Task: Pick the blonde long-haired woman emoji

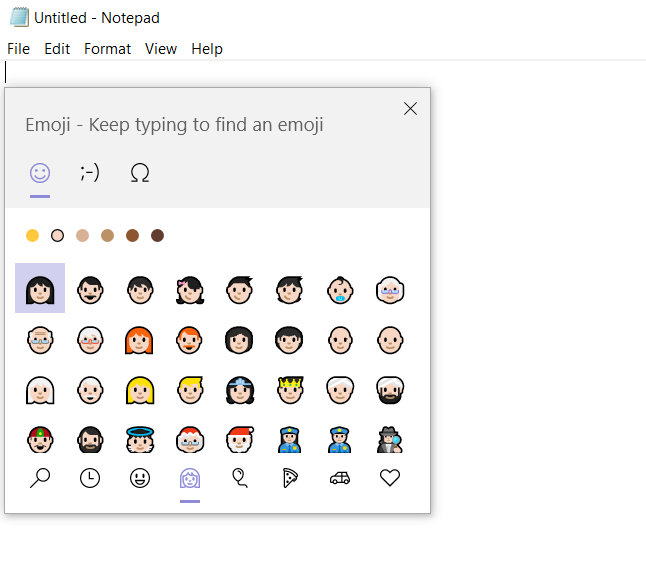Action: click(140, 390)
